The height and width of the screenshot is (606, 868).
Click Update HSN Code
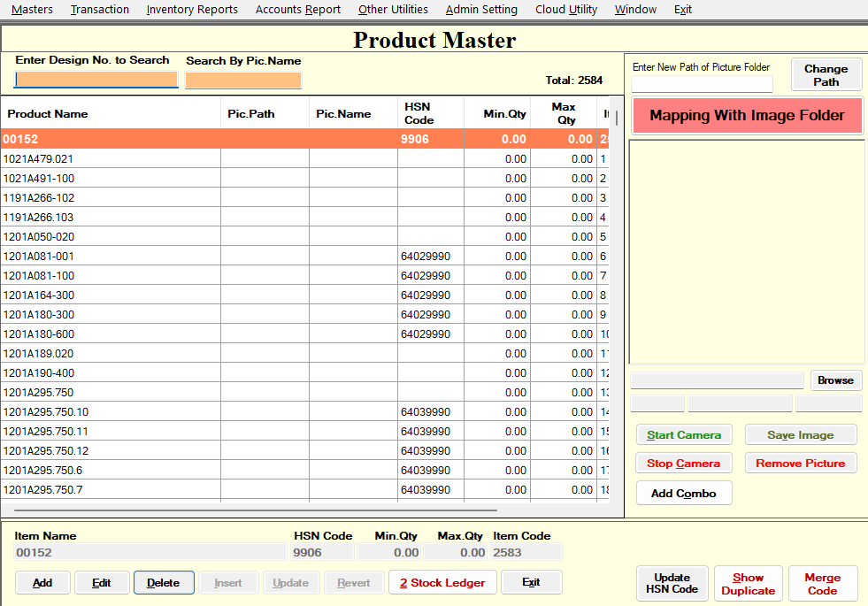coord(672,583)
